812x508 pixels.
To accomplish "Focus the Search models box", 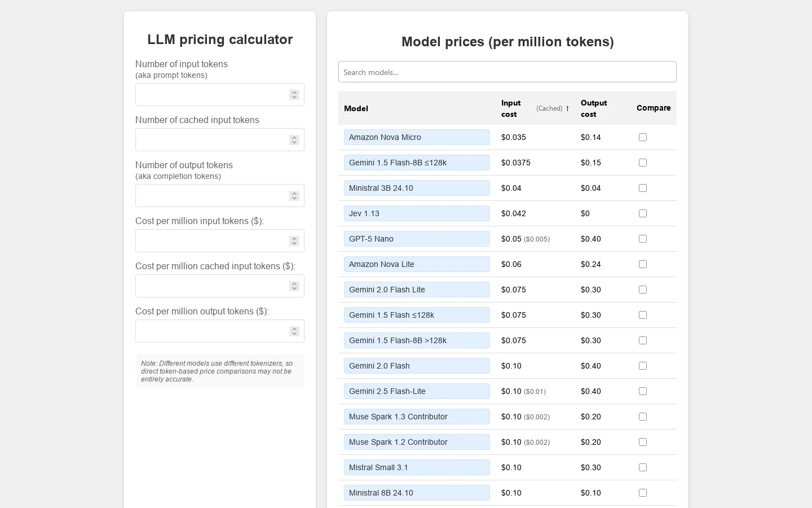I will click(507, 72).
